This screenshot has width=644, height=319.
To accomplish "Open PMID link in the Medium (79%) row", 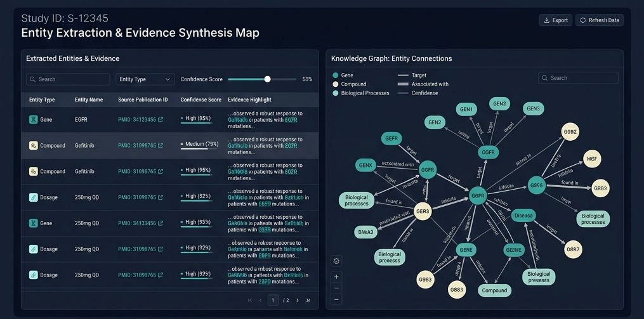I will (x=140, y=145).
